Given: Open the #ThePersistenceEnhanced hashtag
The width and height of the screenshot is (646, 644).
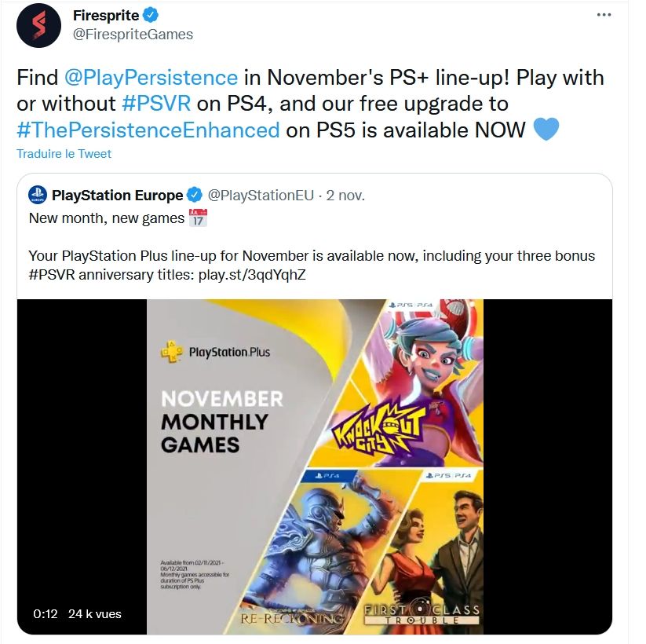Looking at the screenshot, I should pos(148,130).
